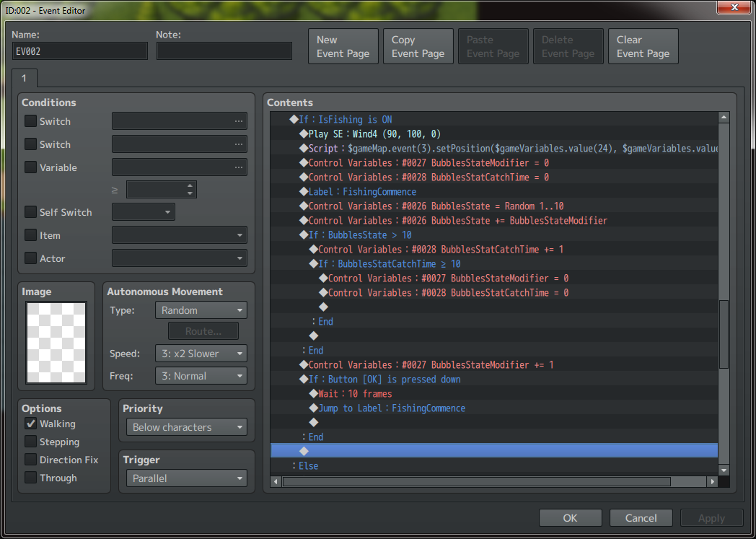Open the Trigger dropdown set to Parallel
Screen dimensions: 756x539
pyautogui.click(x=185, y=478)
